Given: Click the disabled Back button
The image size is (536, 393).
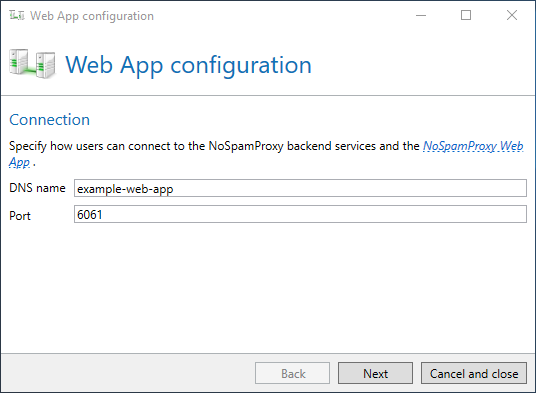Looking at the screenshot, I should coord(292,373).
